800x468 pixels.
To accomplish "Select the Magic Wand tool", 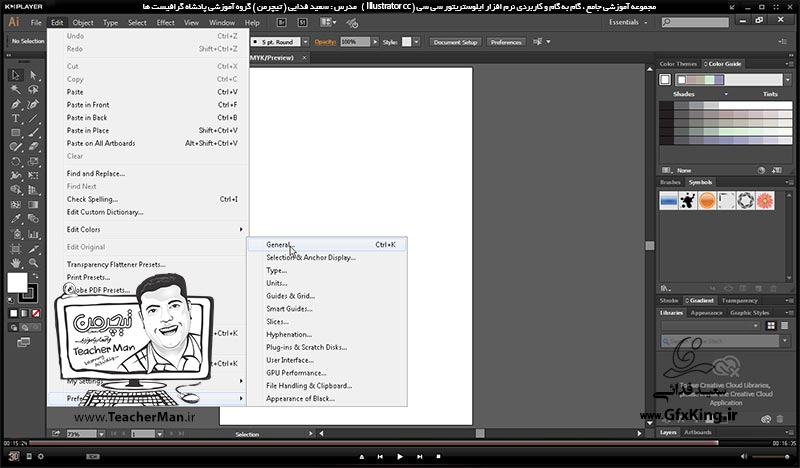I will pos(15,90).
